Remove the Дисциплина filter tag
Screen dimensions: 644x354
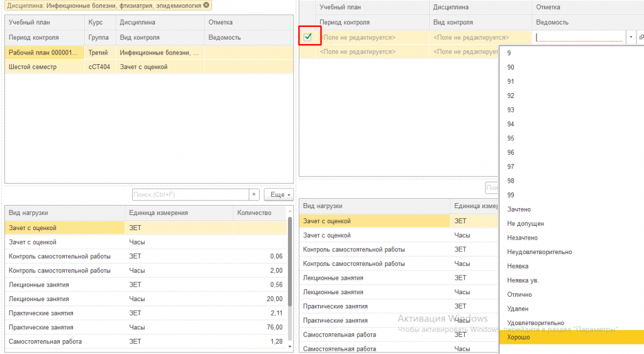point(206,6)
